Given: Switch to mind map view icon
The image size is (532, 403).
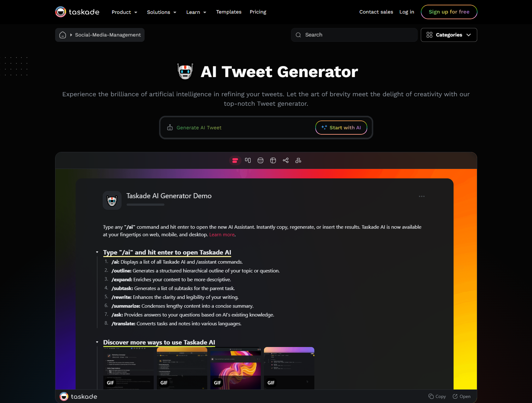Looking at the screenshot, I should tap(286, 160).
